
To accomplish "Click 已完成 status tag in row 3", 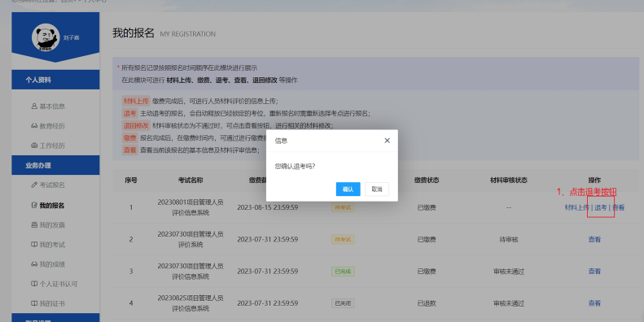I will tap(343, 271).
